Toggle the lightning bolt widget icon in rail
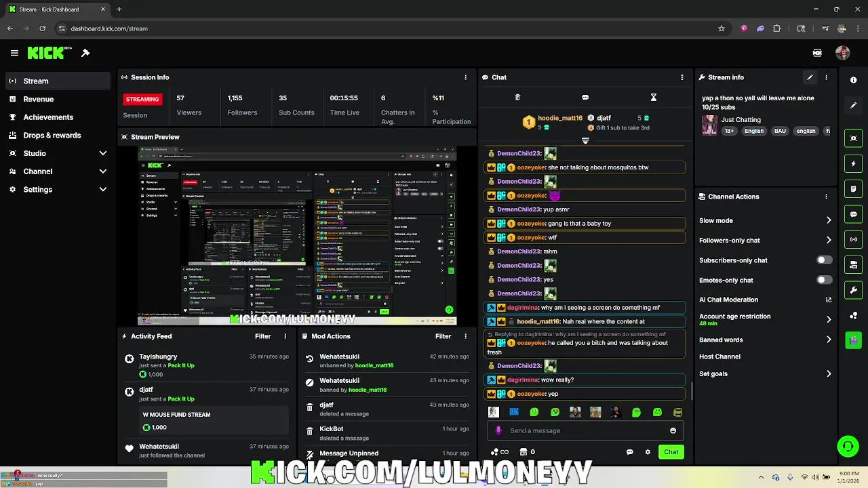The height and width of the screenshot is (488, 868). click(x=853, y=163)
